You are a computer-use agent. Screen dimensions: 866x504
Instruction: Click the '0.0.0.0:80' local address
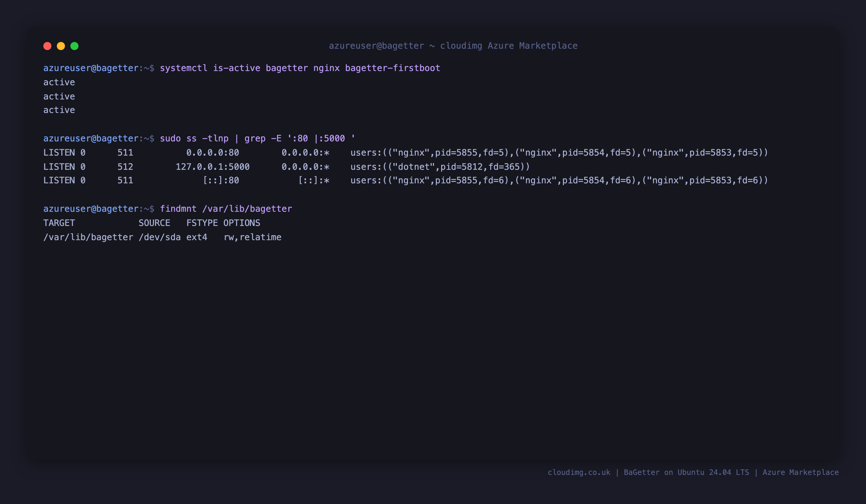[x=213, y=153]
